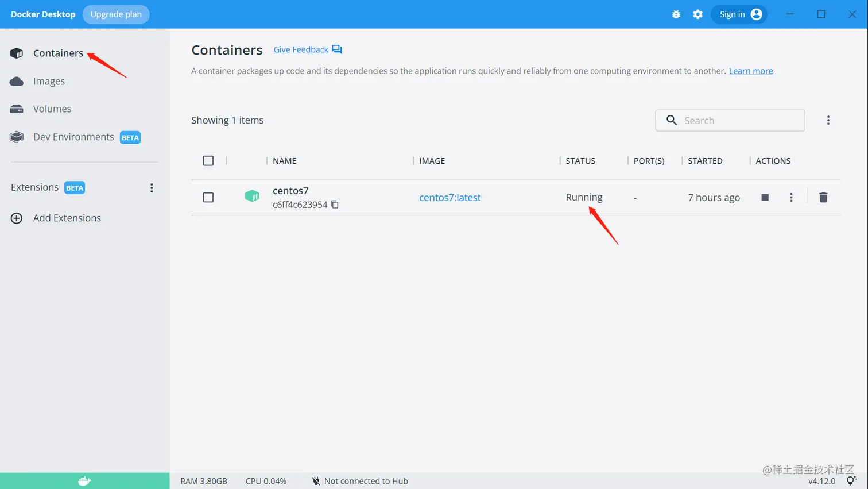The image size is (868, 489).
Task: Click the Sign in button
Action: (x=739, y=14)
